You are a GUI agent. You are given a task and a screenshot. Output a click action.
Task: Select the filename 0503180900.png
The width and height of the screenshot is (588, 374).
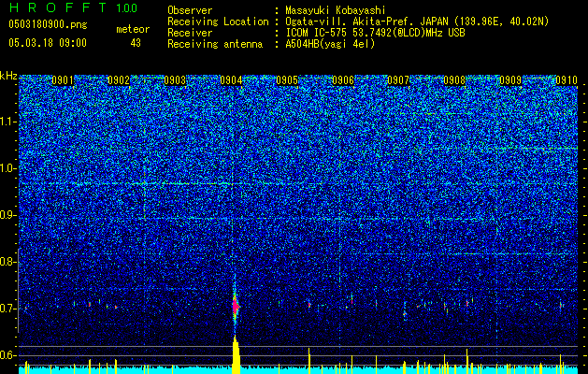[48, 24]
